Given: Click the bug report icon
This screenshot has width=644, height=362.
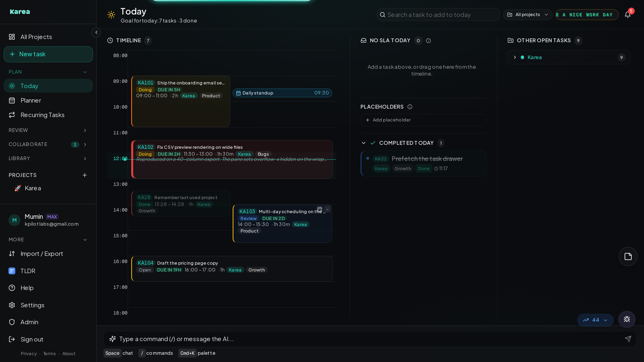Looking at the screenshot, I should [627, 319].
